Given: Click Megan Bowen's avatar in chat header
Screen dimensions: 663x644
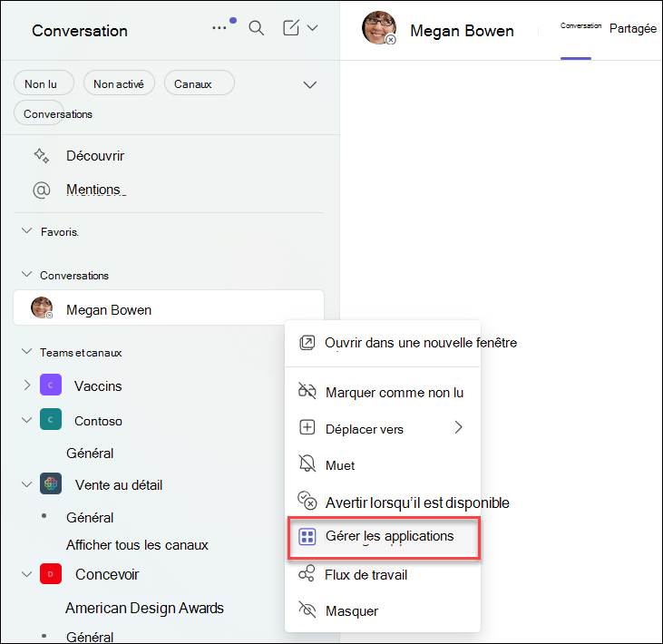Looking at the screenshot, I should click(x=379, y=28).
